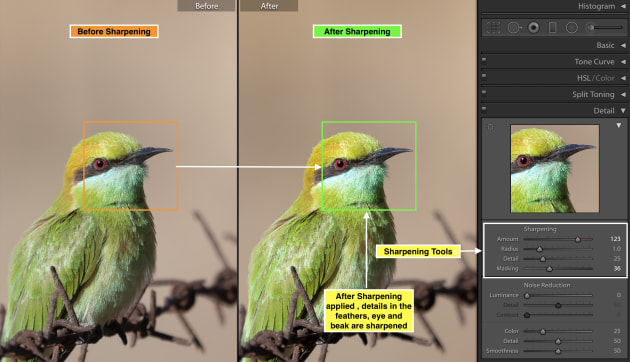The width and height of the screenshot is (630, 362).
Task: Toggle the HSL/Color panel switch
Action: coord(484,76)
